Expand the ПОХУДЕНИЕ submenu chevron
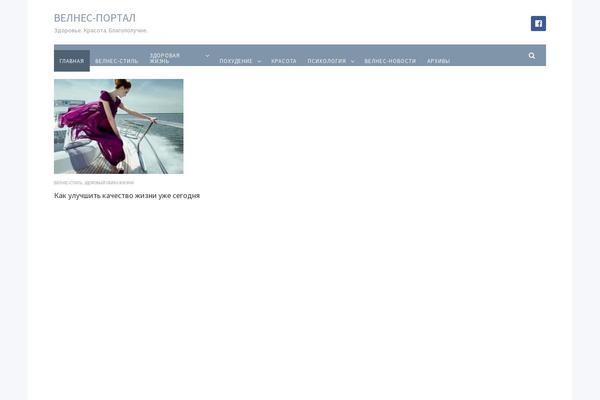This screenshot has height=400, width=600. point(259,61)
